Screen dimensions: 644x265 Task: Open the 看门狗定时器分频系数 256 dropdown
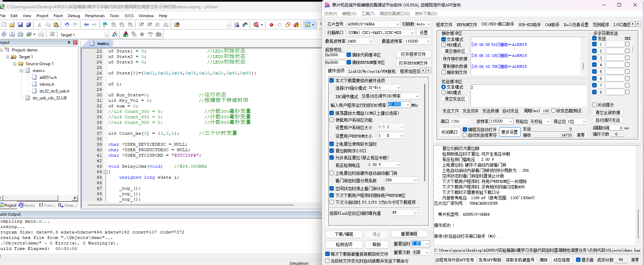click(401, 180)
